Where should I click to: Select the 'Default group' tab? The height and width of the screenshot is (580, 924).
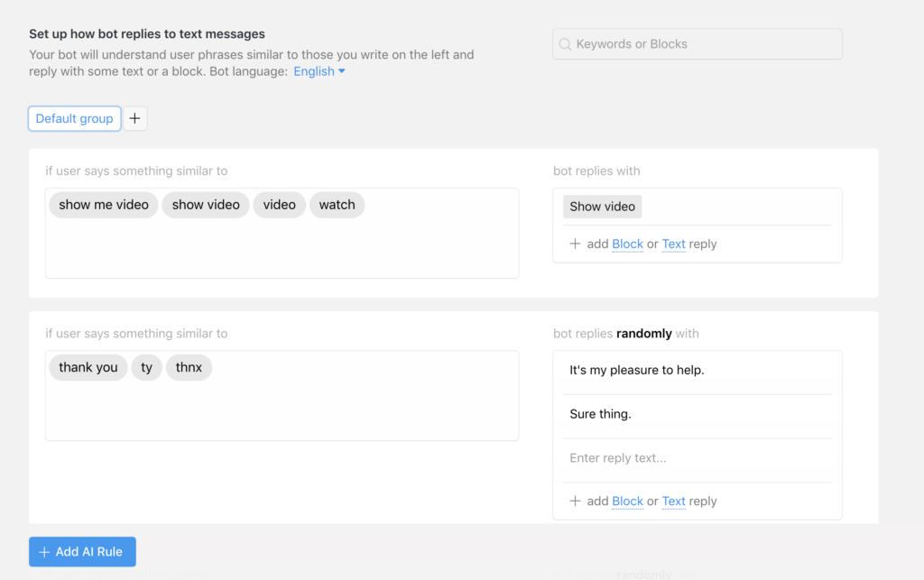tap(74, 118)
